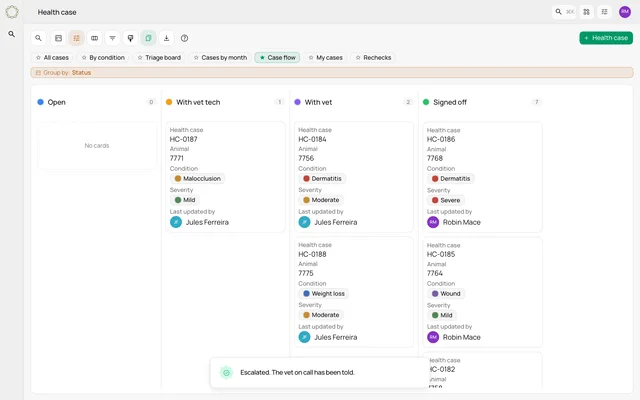The width and height of the screenshot is (640, 400).
Task: Click the Signed off column count badge
Action: click(x=536, y=102)
